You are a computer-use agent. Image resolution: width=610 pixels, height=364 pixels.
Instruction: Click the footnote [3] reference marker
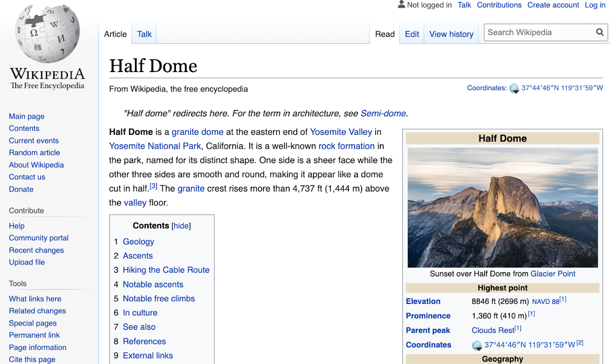(153, 185)
